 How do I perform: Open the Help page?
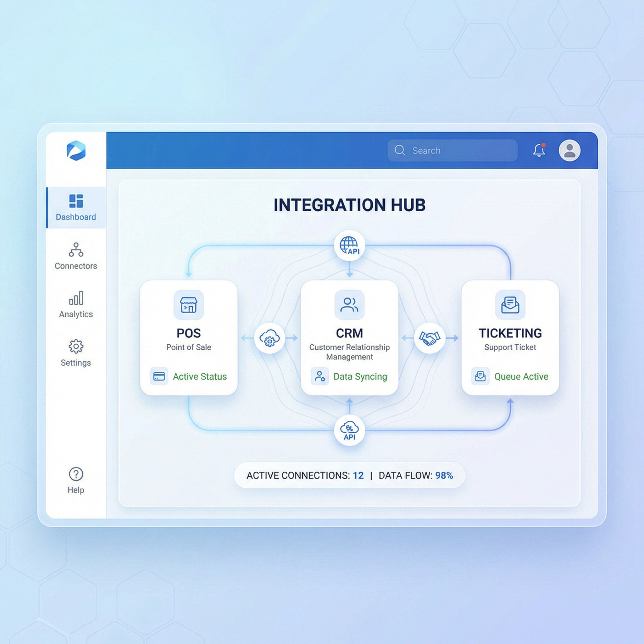(x=76, y=480)
